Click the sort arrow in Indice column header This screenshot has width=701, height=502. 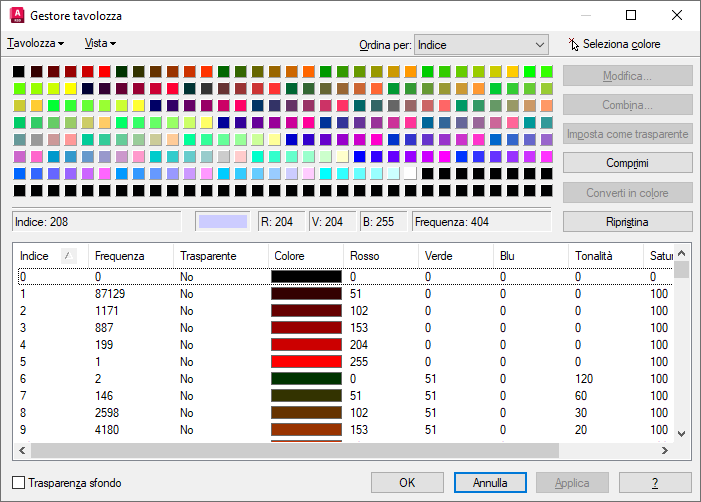pyautogui.click(x=68, y=256)
